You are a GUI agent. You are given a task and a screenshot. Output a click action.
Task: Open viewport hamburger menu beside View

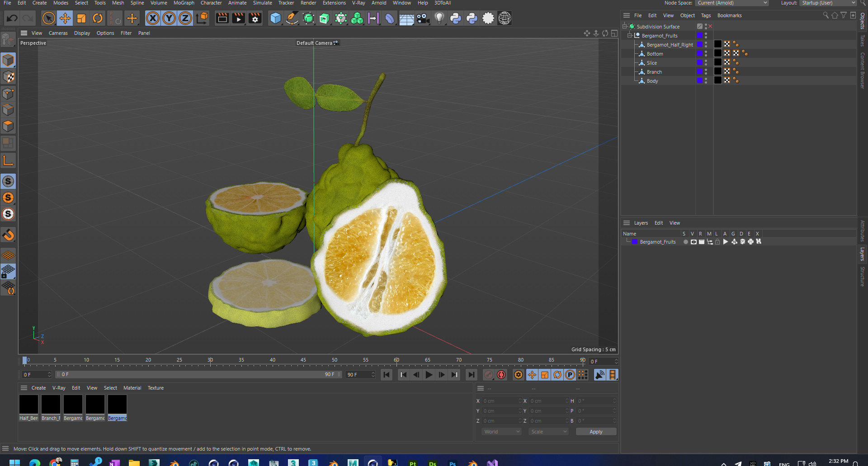[x=24, y=33]
